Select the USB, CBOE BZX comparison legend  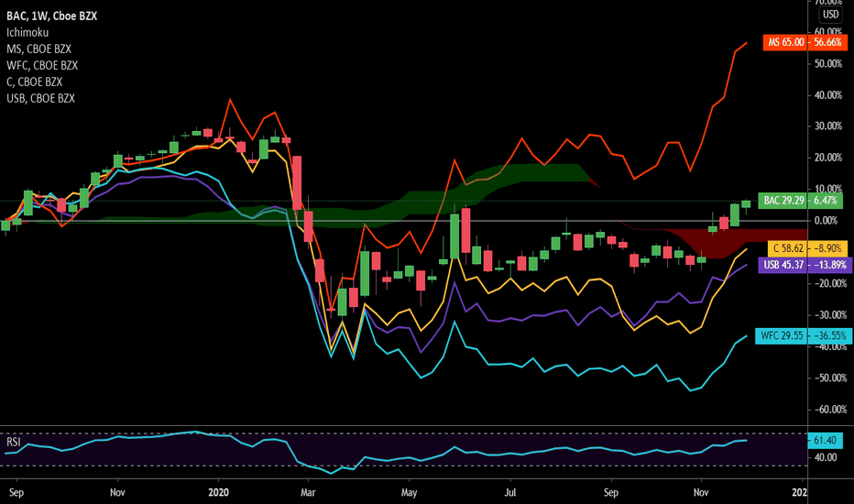[40, 98]
